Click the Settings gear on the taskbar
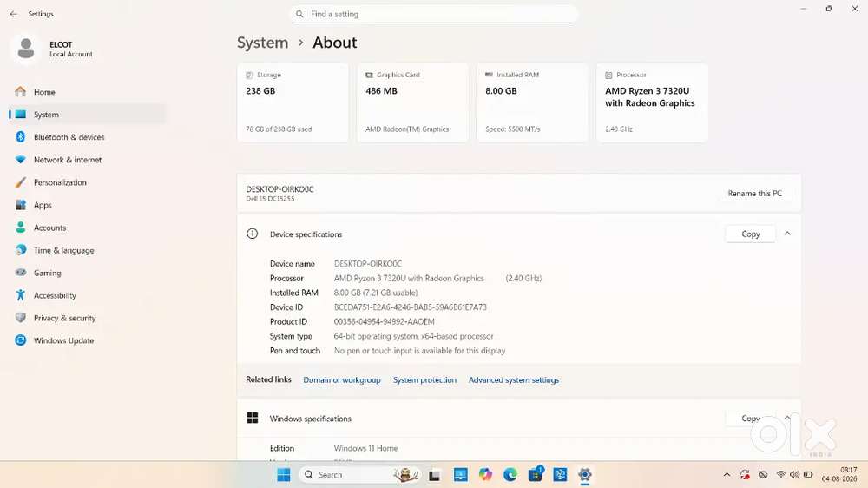This screenshot has width=868, height=488. point(585,475)
